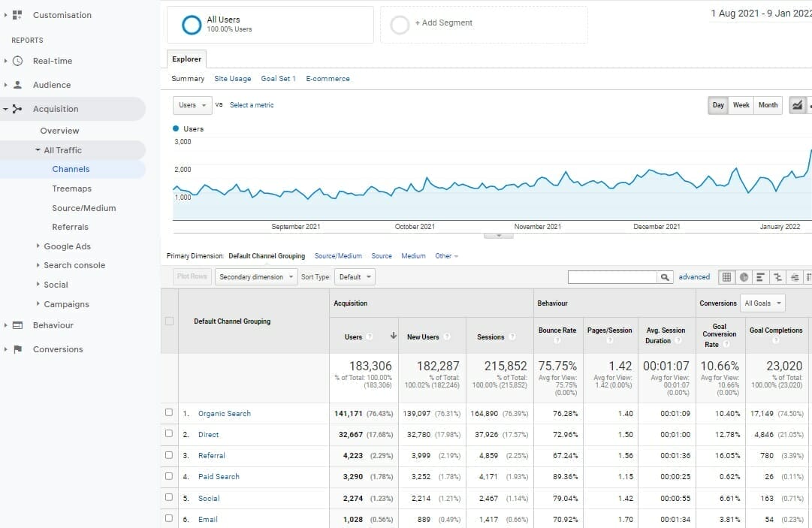812x528 pixels.
Task: Switch to performance bar view icon
Action: coord(761,277)
